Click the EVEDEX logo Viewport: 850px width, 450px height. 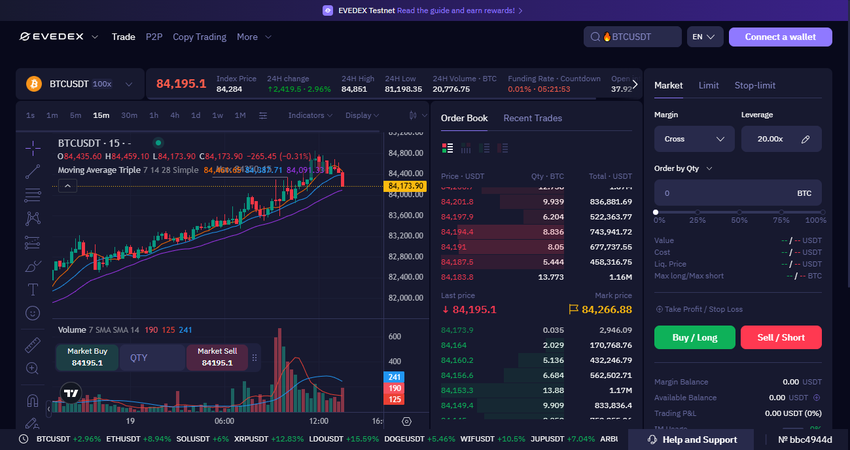click(x=51, y=37)
